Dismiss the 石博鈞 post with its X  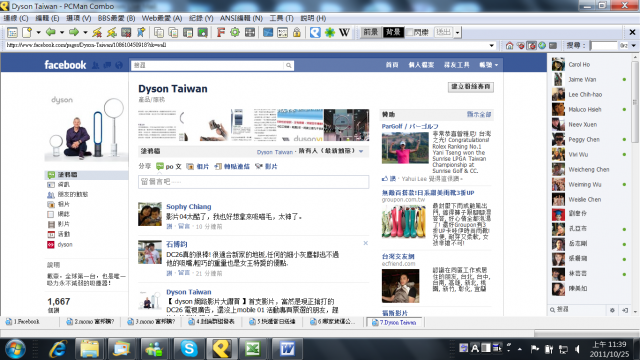tap(366, 243)
